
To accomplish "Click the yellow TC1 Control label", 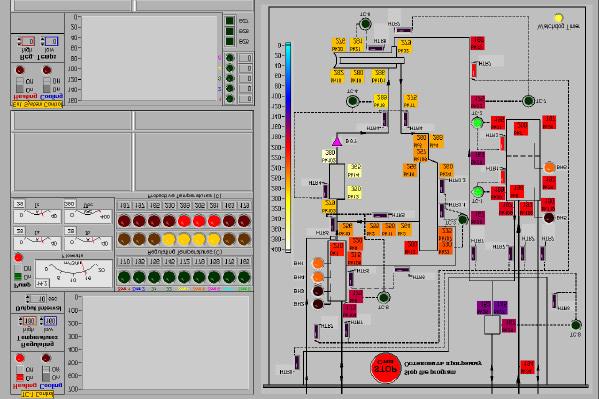I will coord(37,394).
